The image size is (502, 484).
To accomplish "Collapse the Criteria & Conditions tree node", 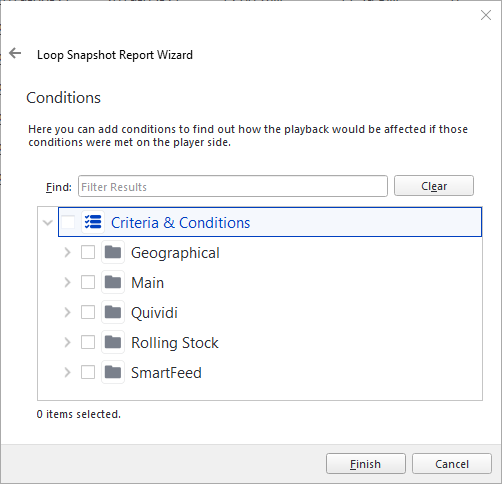I will 48,223.
